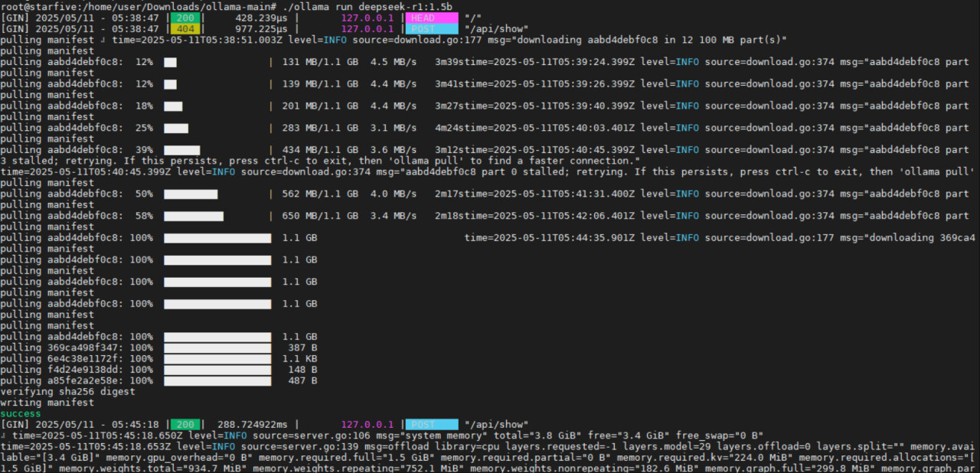This screenshot has height=473, width=980.
Task: Click the size value "387 B"
Action: [x=303, y=348]
